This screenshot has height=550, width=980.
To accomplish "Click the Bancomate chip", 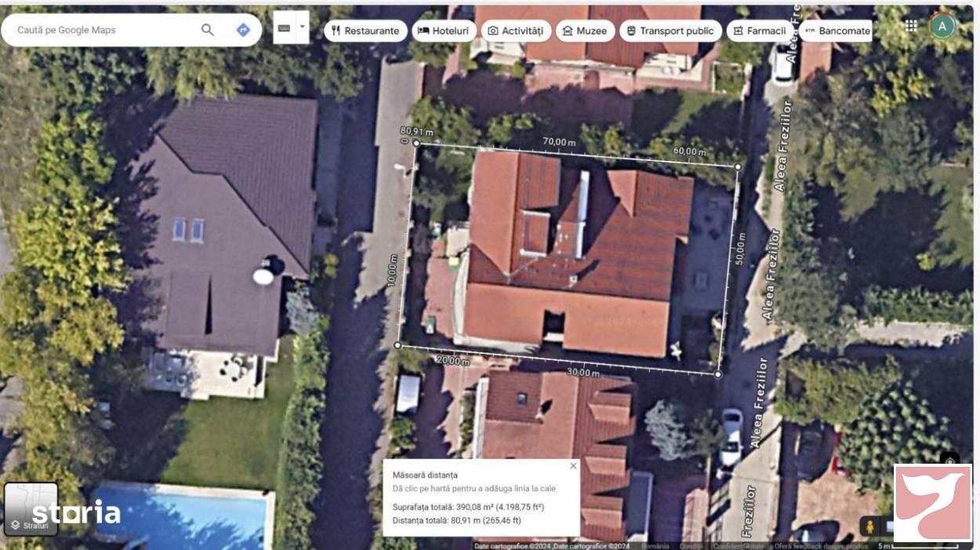I will pyautogui.click(x=836, y=31).
